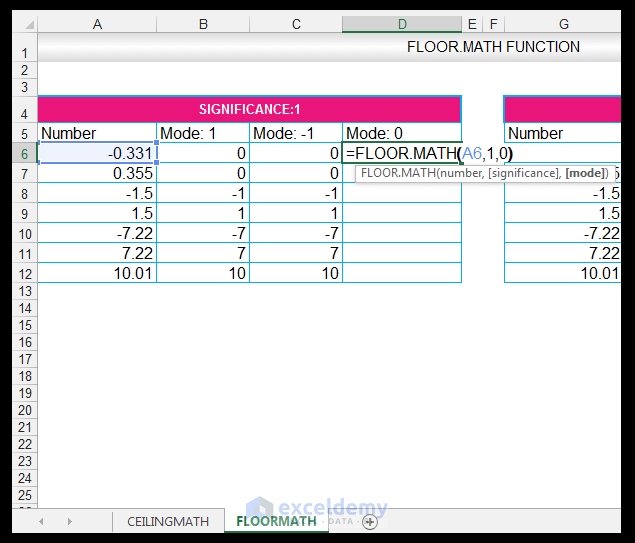The image size is (635, 543).
Task: Click cell B9 showing 1
Action: [203, 213]
